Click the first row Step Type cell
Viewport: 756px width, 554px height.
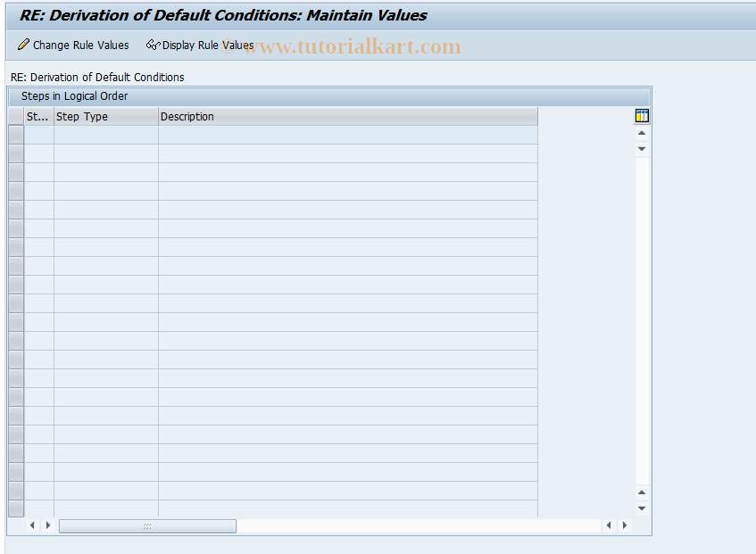[x=106, y=135]
